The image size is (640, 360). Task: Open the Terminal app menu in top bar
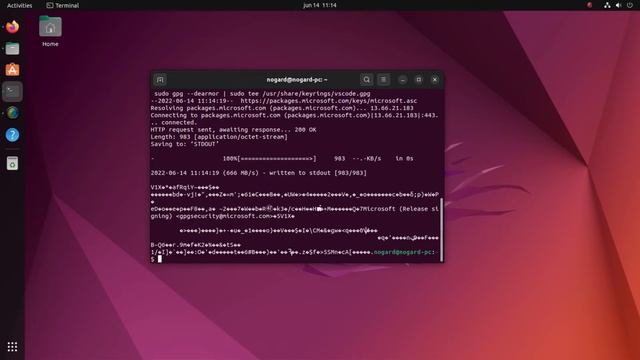[62, 5]
